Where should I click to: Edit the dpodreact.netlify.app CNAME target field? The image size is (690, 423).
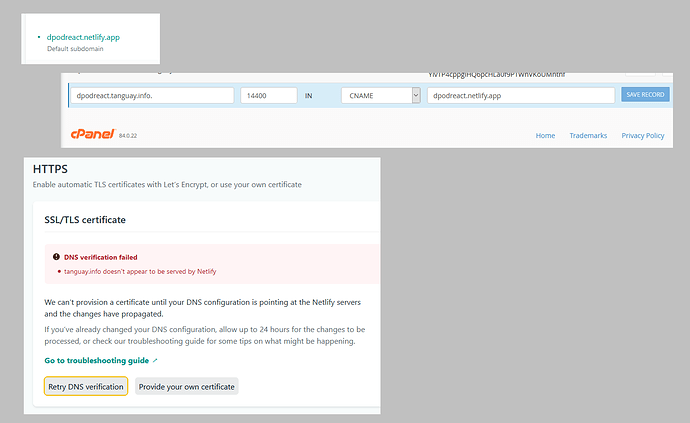(521, 96)
